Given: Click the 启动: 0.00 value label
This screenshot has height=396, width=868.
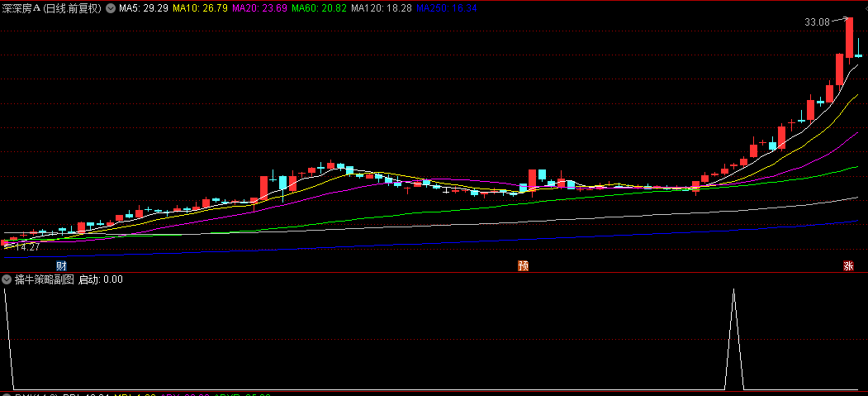Looking at the screenshot, I should pos(100,279).
